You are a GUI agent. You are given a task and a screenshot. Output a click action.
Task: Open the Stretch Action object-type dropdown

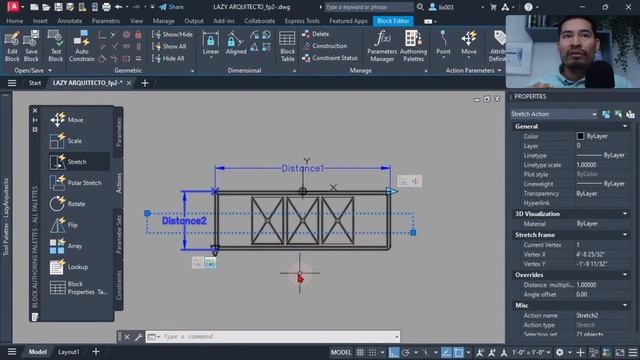tap(554, 114)
